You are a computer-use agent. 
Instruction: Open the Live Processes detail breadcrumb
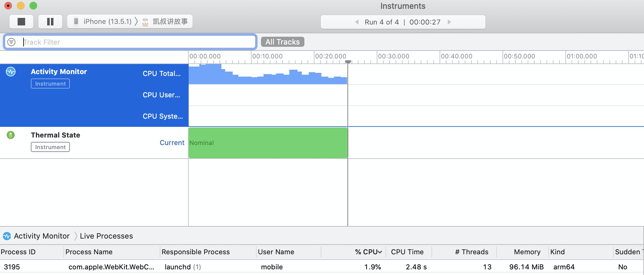click(106, 236)
